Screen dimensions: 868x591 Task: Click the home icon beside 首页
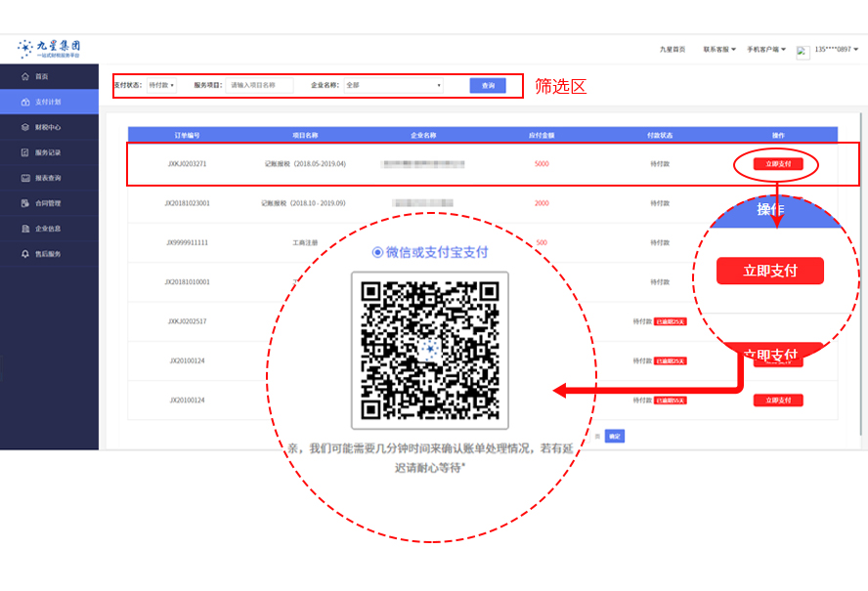pos(24,76)
